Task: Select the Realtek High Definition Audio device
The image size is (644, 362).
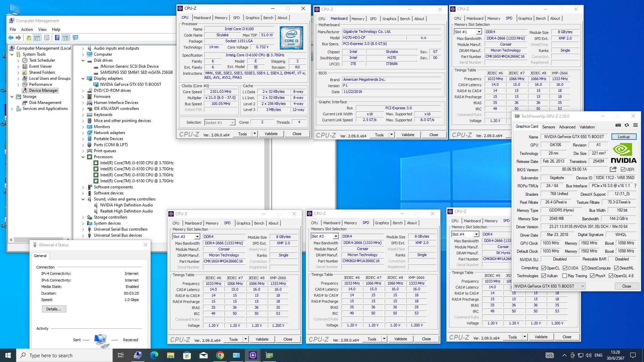Action: pyautogui.click(x=126, y=211)
